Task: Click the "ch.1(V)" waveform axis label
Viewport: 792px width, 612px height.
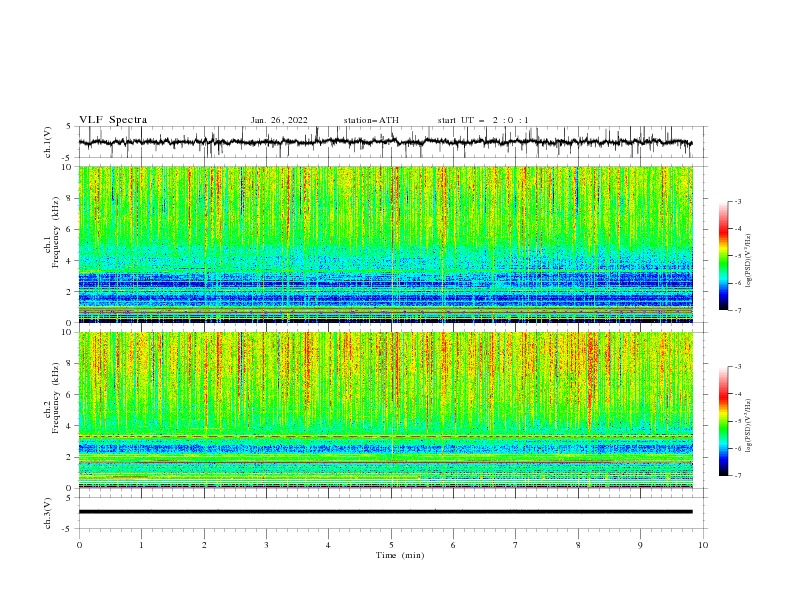Action: coord(48,142)
